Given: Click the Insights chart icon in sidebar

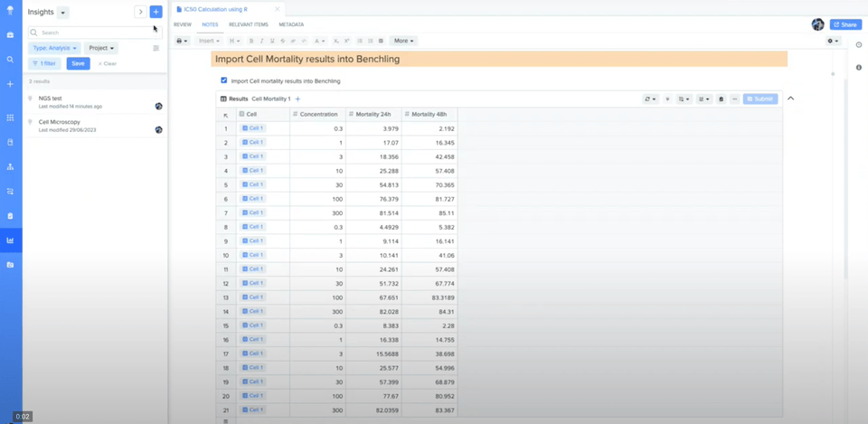Looking at the screenshot, I should (x=10, y=240).
